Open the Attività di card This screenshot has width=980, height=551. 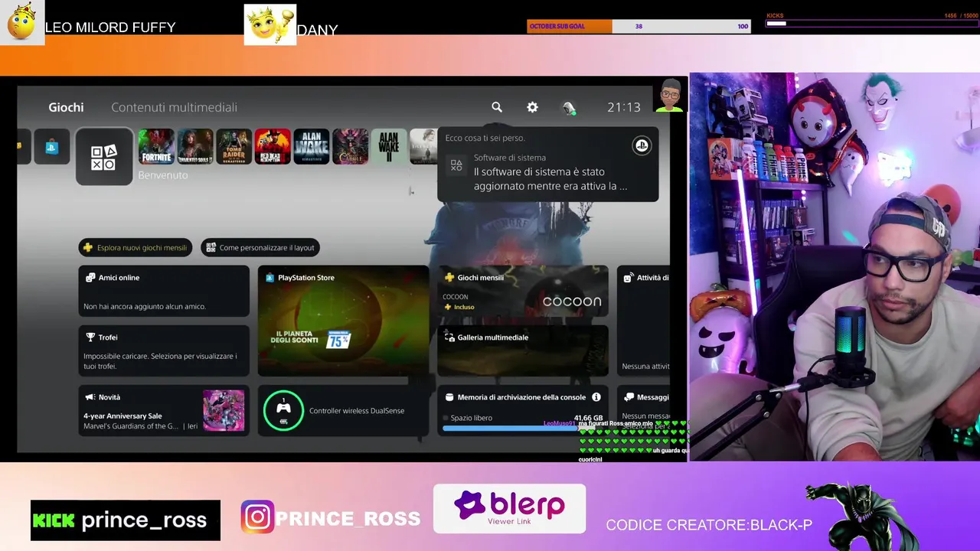[x=643, y=321]
